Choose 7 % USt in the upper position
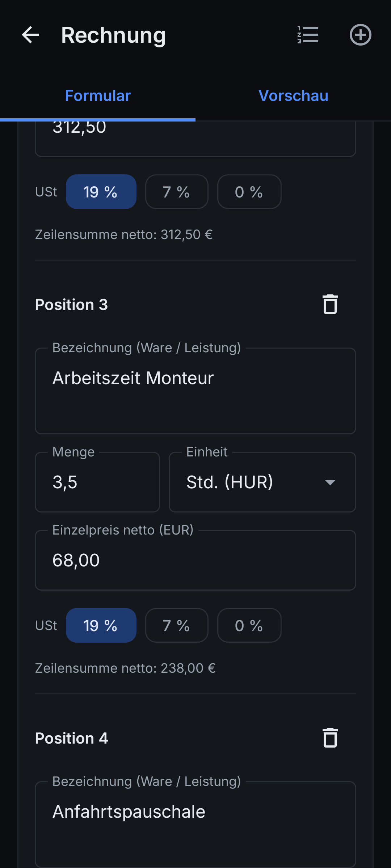The width and height of the screenshot is (391, 868). click(177, 192)
